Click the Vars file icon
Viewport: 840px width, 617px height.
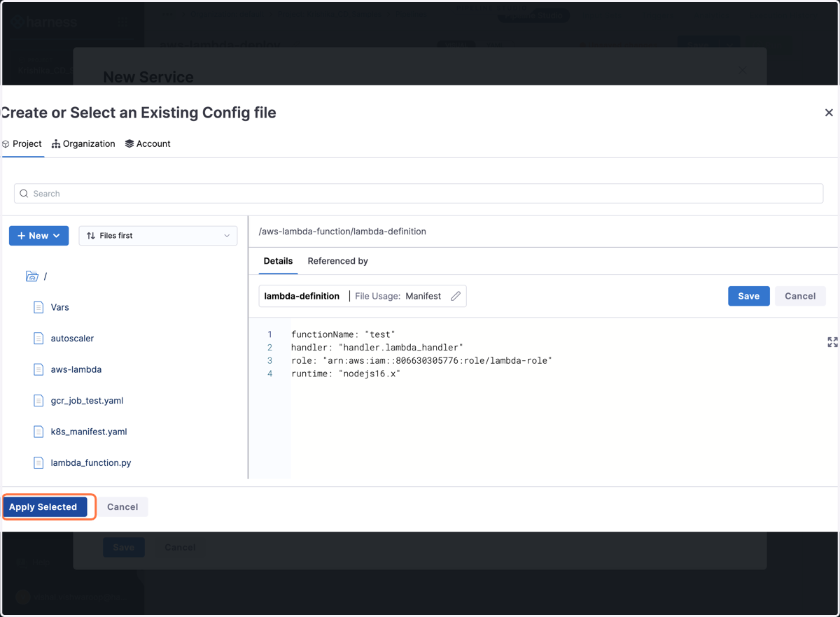(38, 307)
